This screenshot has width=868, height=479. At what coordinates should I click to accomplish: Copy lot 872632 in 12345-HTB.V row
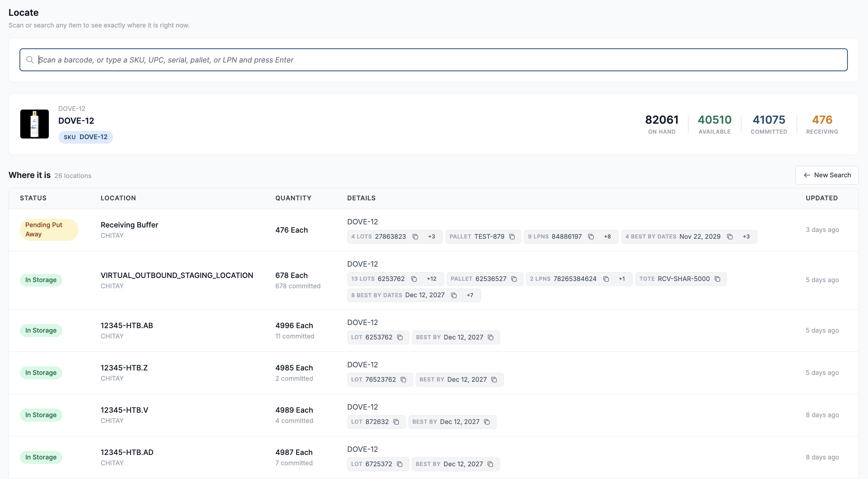coord(396,422)
